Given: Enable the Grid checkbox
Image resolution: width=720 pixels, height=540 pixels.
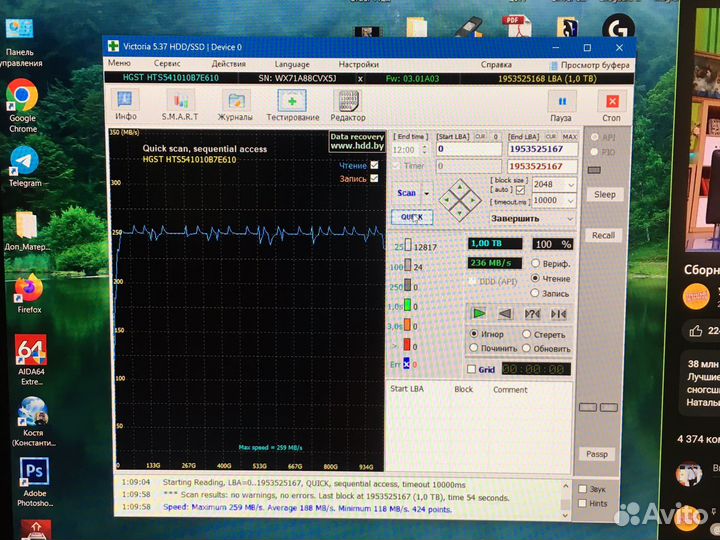Looking at the screenshot, I should pyautogui.click(x=472, y=369).
